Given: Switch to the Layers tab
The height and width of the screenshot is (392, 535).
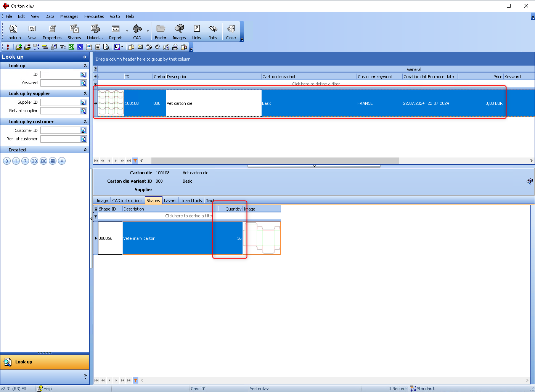Looking at the screenshot, I should tap(170, 201).
